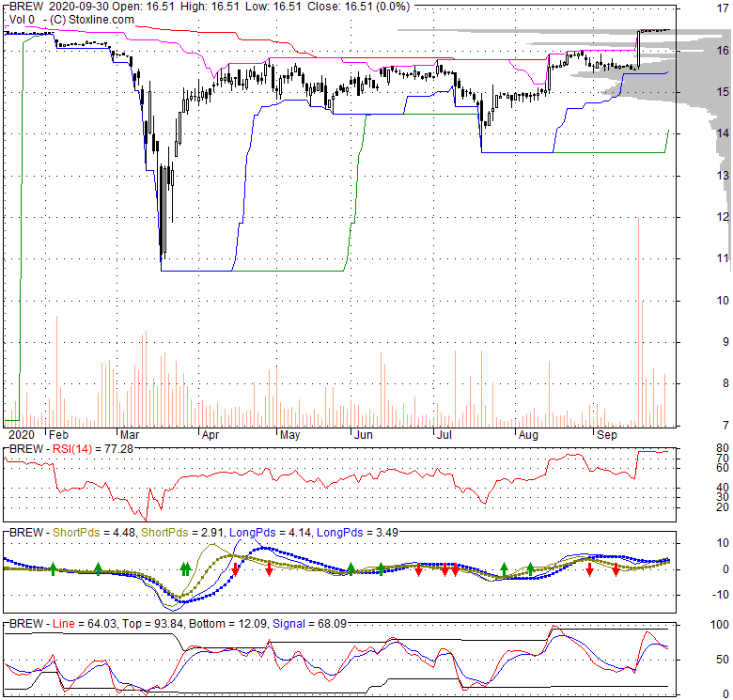733x700 pixels.
Task: Click 'LongPds = 4.14' legend entry
Action: pyautogui.click(x=271, y=533)
